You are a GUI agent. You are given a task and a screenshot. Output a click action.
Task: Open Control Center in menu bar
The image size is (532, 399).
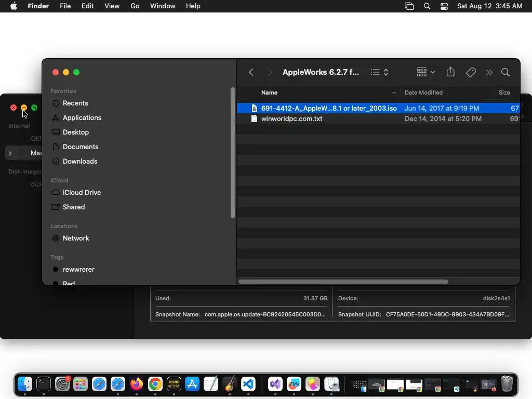[x=444, y=6]
